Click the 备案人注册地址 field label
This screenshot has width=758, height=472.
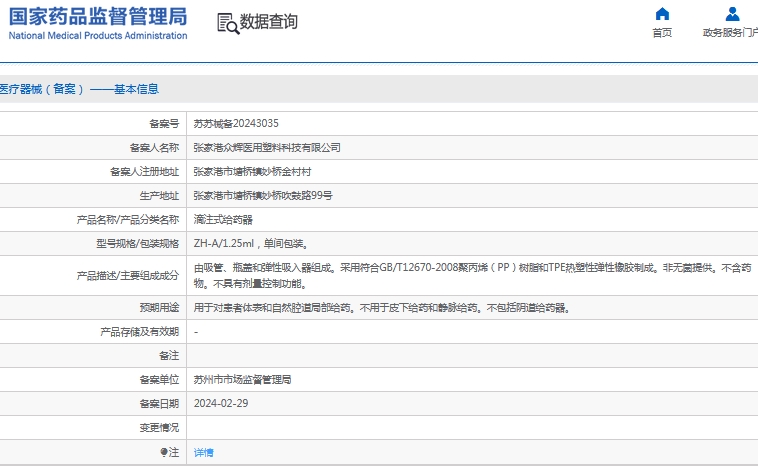pyautogui.click(x=145, y=172)
